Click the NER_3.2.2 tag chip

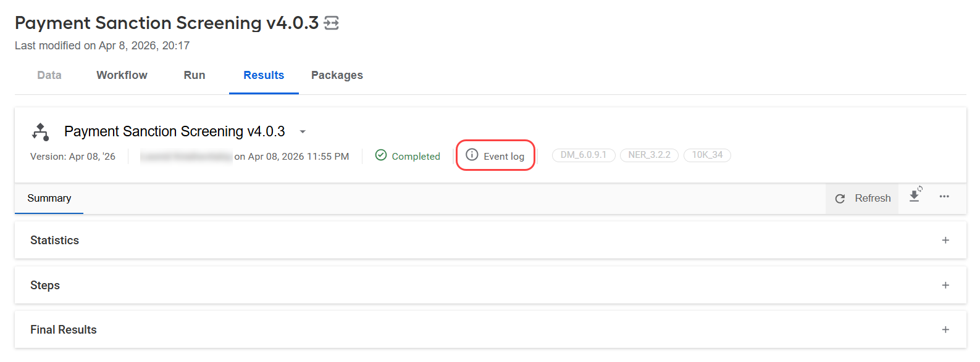(649, 155)
